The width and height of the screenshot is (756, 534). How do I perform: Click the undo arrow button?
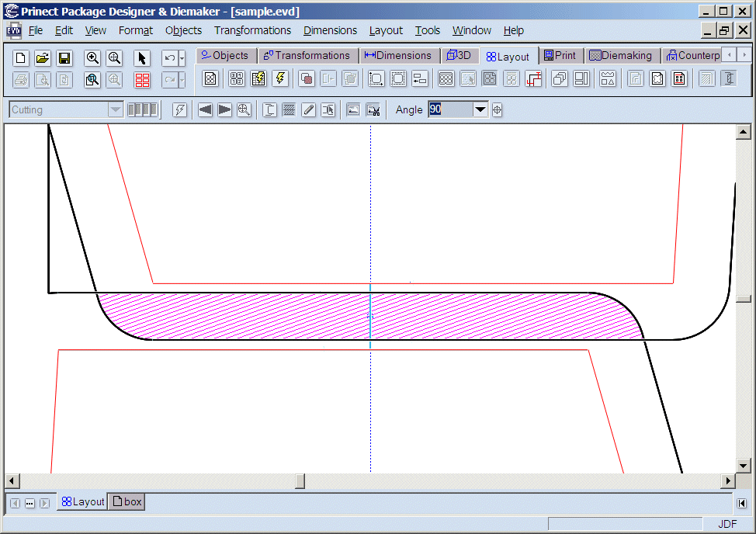click(169, 58)
